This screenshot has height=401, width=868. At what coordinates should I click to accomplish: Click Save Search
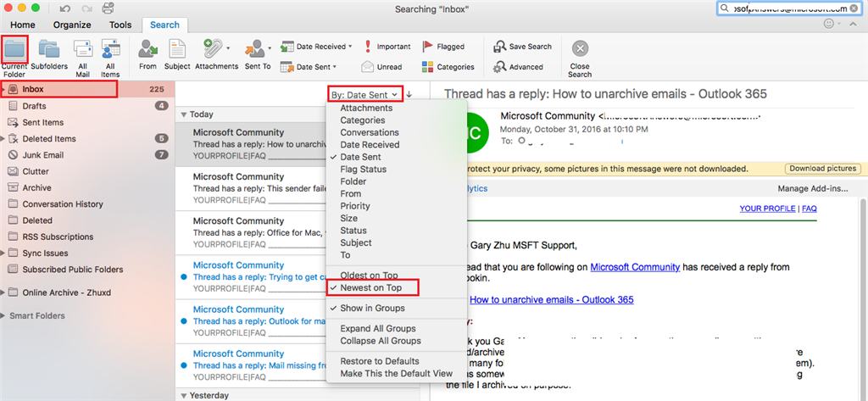coord(522,47)
